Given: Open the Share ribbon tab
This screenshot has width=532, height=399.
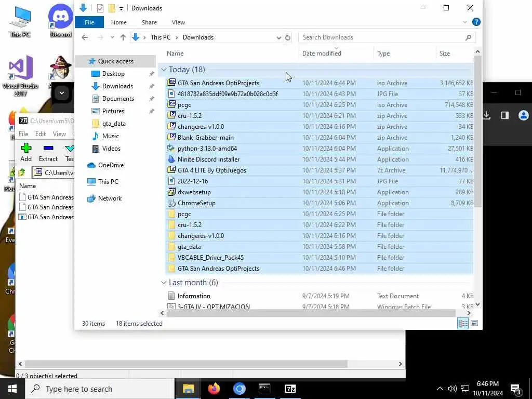Looking at the screenshot, I should pos(149,22).
